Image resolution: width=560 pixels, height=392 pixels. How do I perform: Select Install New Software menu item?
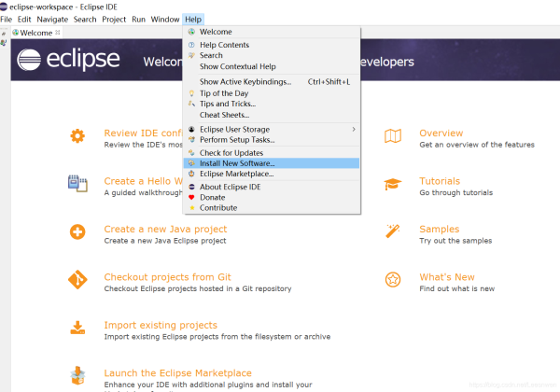[272, 163]
